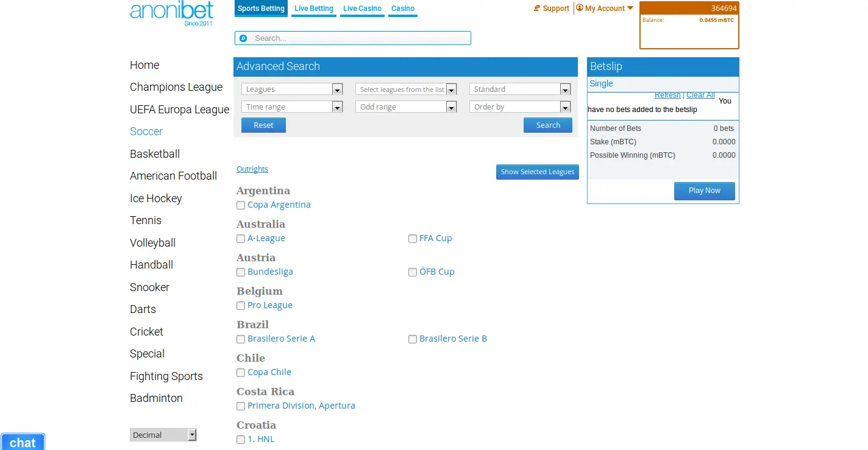Click the Play Now button
The image size is (868, 450).
click(x=705, y=191)
